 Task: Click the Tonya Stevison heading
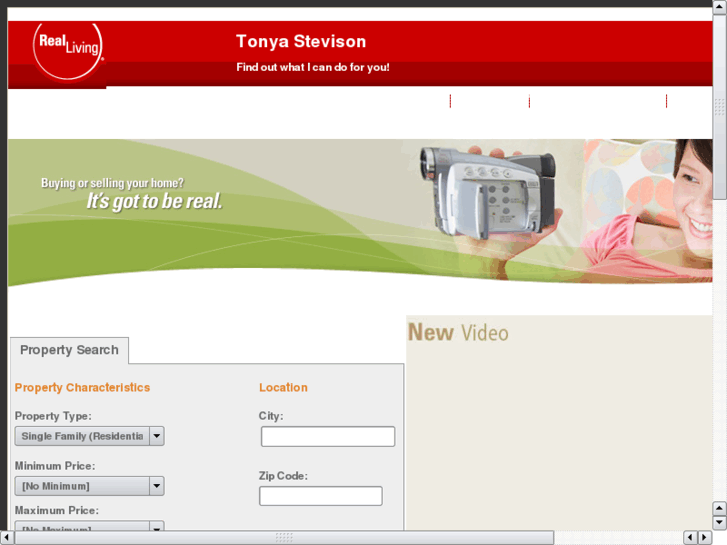click(x=301, y=41)
